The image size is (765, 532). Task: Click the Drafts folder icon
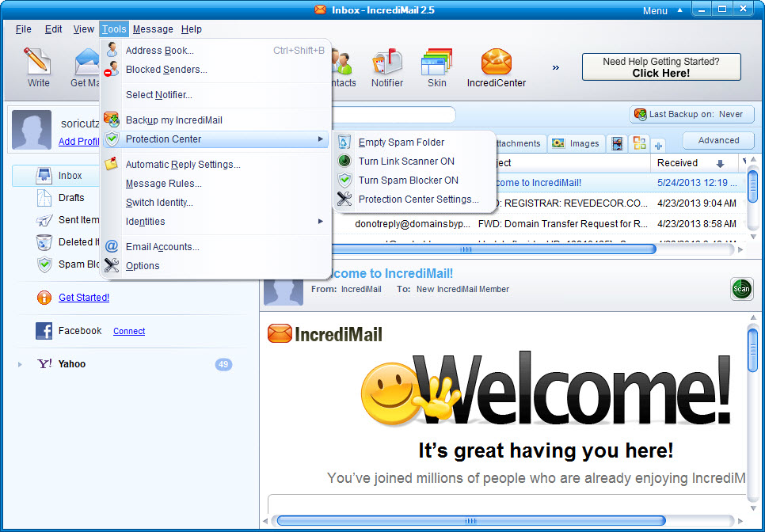click(x=44, y=197)
